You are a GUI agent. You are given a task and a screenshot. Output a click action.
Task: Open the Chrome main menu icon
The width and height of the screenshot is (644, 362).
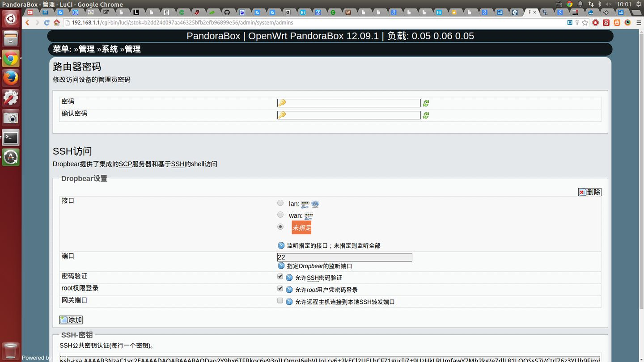pyautogui.click(x=638, y=22)
